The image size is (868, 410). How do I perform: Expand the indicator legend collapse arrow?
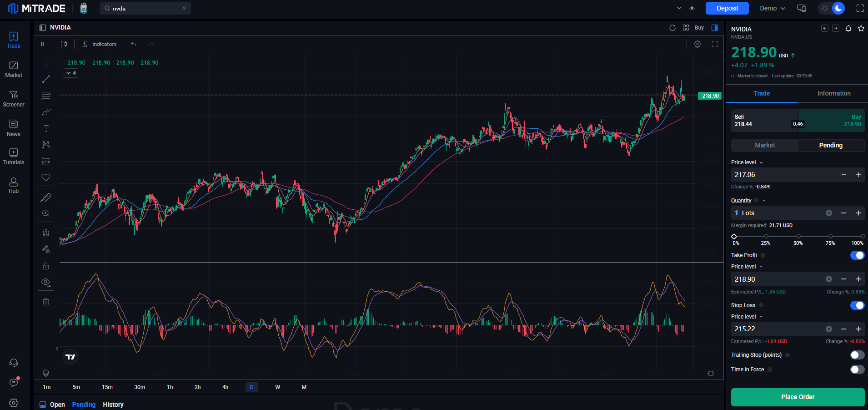tap(71, 73)
